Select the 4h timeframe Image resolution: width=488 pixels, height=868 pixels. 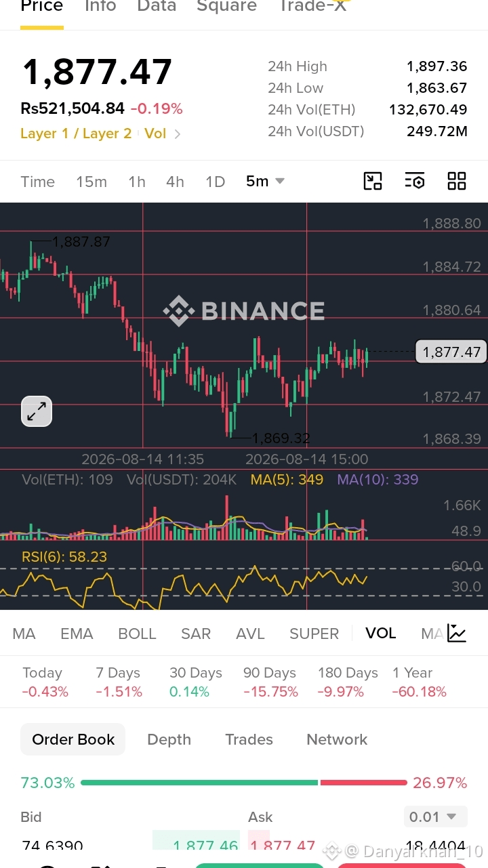175,182
